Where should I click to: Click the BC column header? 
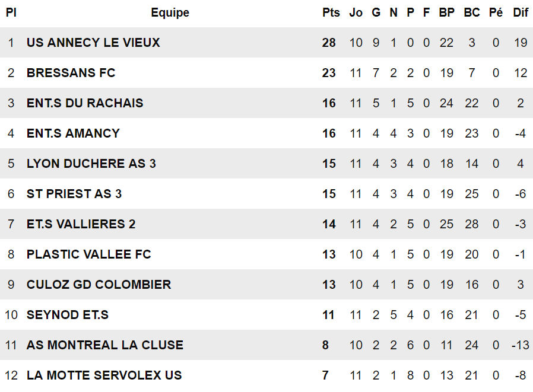pos(471,12)
